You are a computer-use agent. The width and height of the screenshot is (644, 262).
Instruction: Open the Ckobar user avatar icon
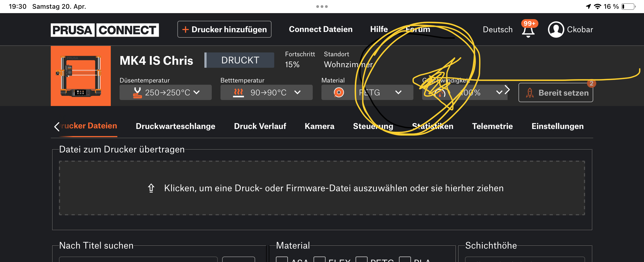click(556, 30)
